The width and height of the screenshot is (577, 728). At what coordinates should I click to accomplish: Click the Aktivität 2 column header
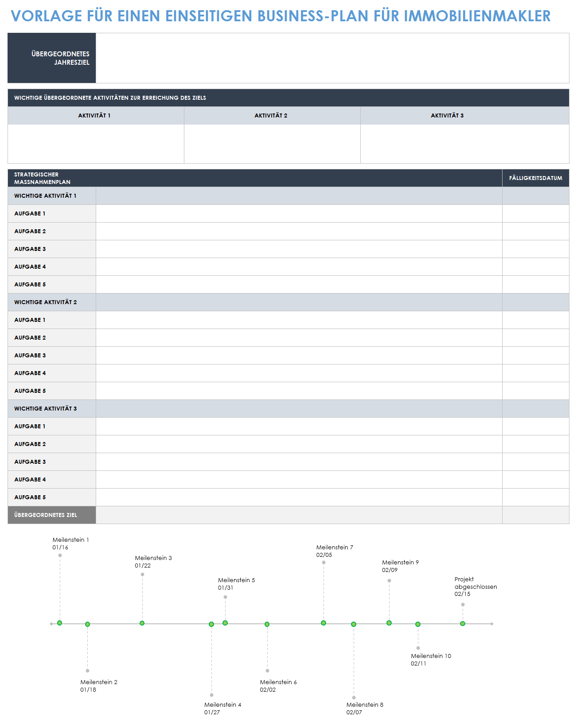click(272, 116)
